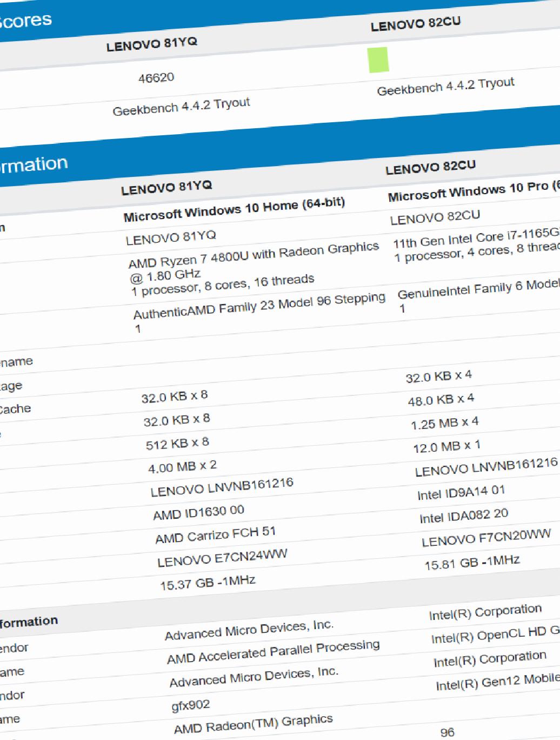Select the "Intel IDA082 20" value
Image resolution: width=560 pixels, height=740 pixels.
pos(464,516)
